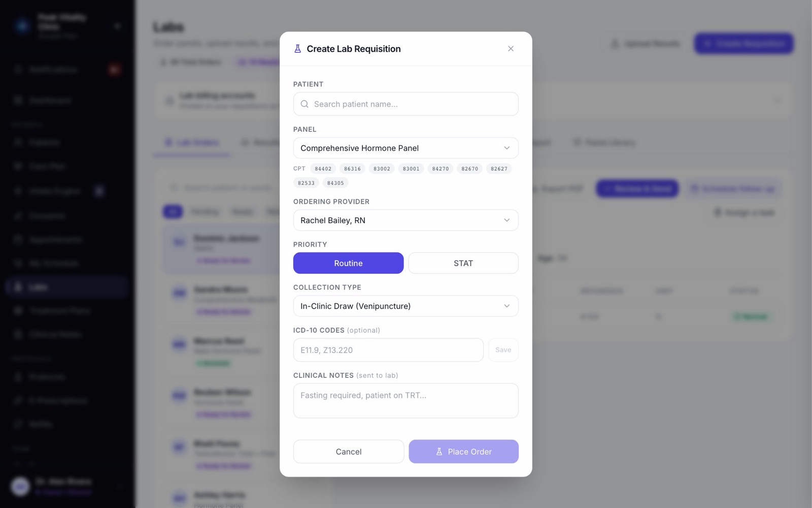Select CPT code chip 84270
This screenshot has height=508, width=812.
[x=441, y=169]
